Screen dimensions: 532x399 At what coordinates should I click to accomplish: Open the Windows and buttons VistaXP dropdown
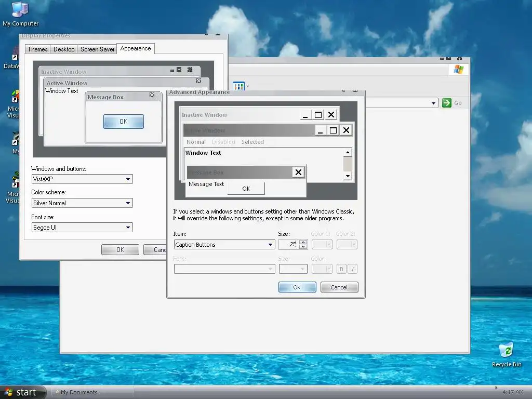tap(82, 179)
